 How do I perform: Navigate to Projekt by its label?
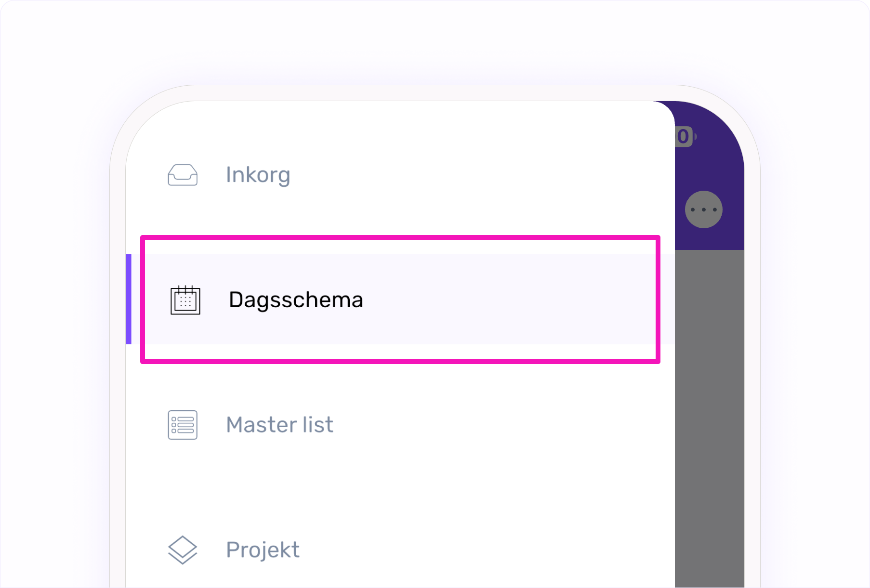tap(263, 549)
